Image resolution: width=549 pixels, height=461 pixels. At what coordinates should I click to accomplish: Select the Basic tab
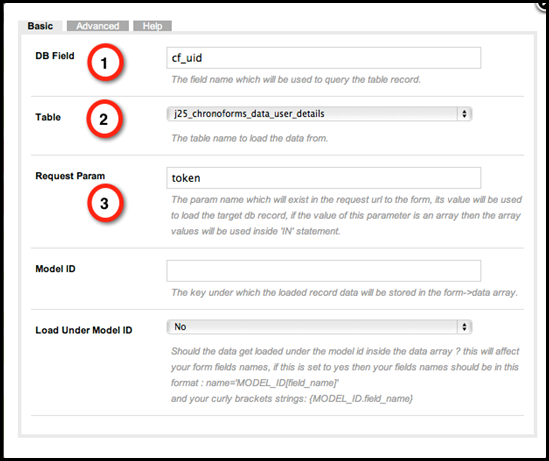pos(40,26)
